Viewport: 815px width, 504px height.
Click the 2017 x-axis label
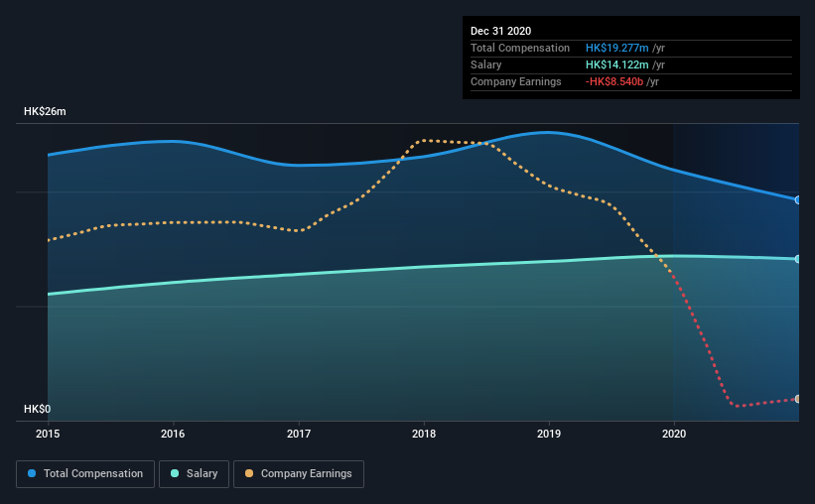coord(299,434)
